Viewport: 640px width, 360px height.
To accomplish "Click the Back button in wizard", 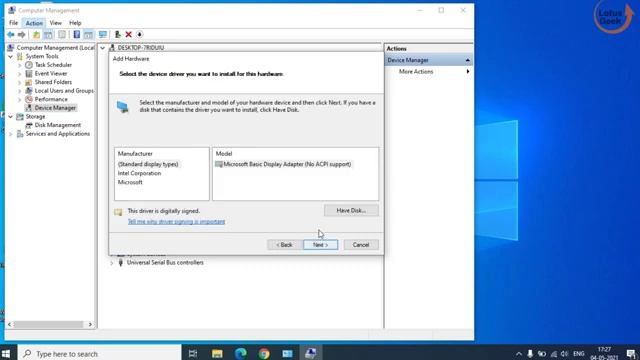I will coord(284,245).
